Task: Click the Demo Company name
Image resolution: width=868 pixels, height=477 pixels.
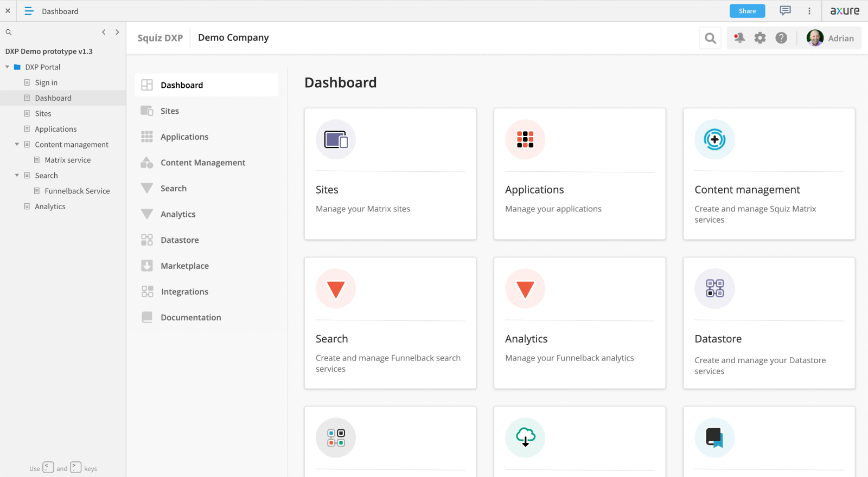Action: pos(233,37)
